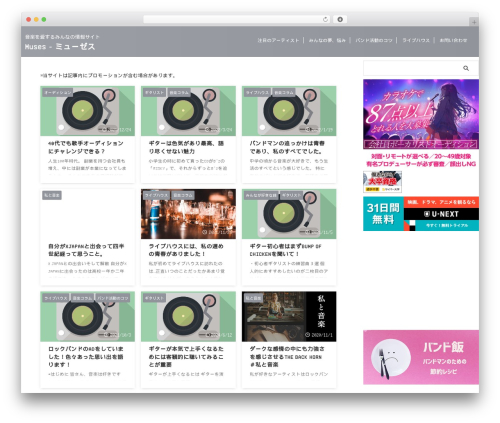
Task: Click the bar glasses photo thumbnail
Action: [188, 215]
